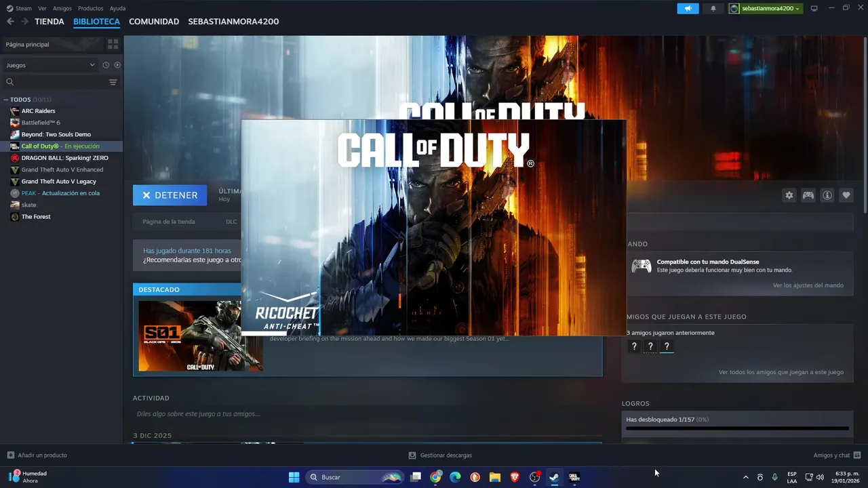Open the notifications bell
This screenshot has height=488, width=868.
[713, 8]
